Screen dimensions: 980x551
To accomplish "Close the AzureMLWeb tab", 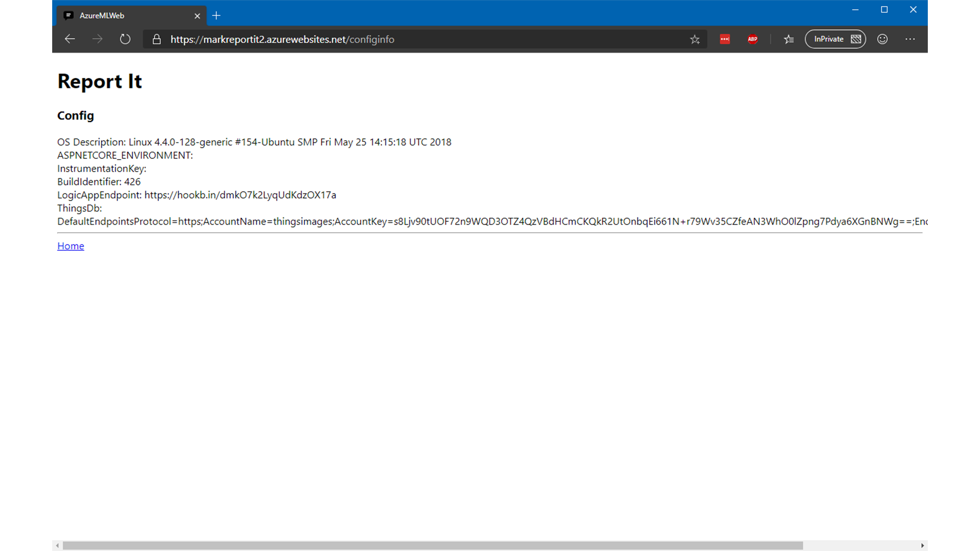I will coord(197,16).
